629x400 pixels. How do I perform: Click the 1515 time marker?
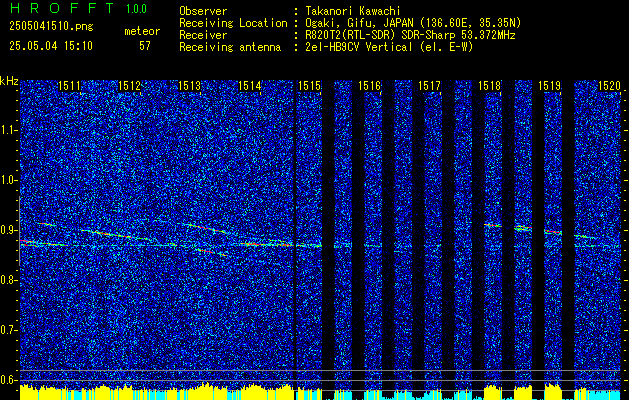[x=309, y=85]
